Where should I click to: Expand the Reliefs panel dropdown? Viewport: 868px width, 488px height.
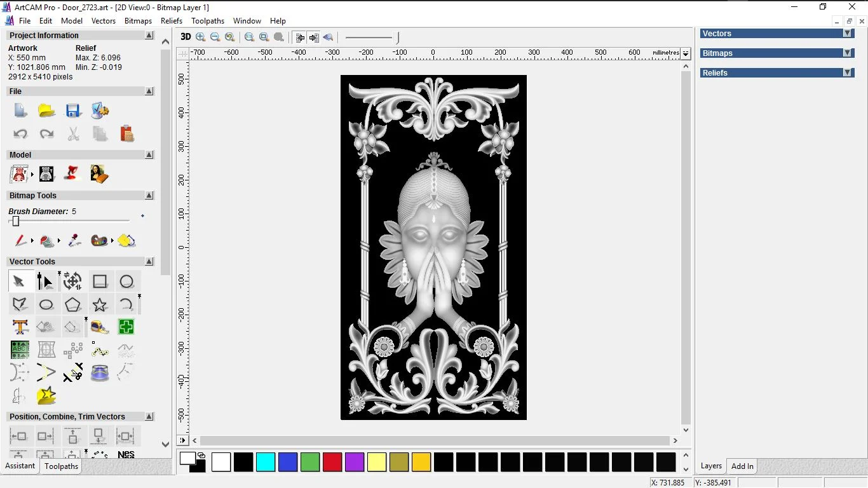click(847, 73)
